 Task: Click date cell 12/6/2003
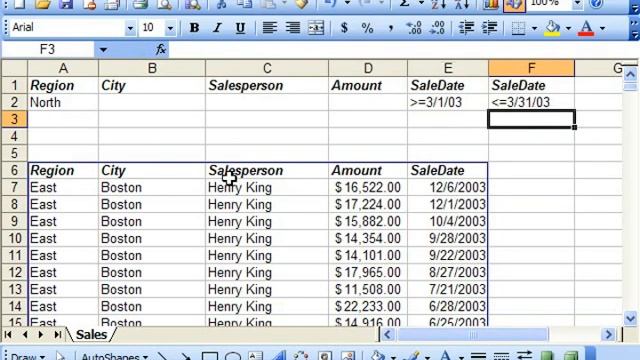point(448,187)
